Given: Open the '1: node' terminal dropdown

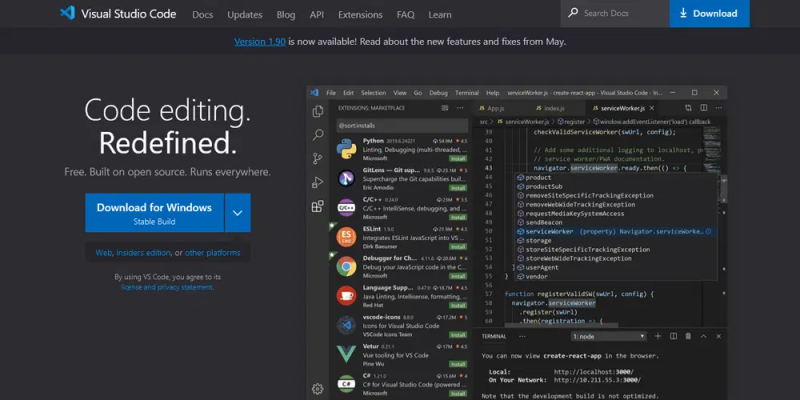Looking at the screenshot, I should pos(609,336).
